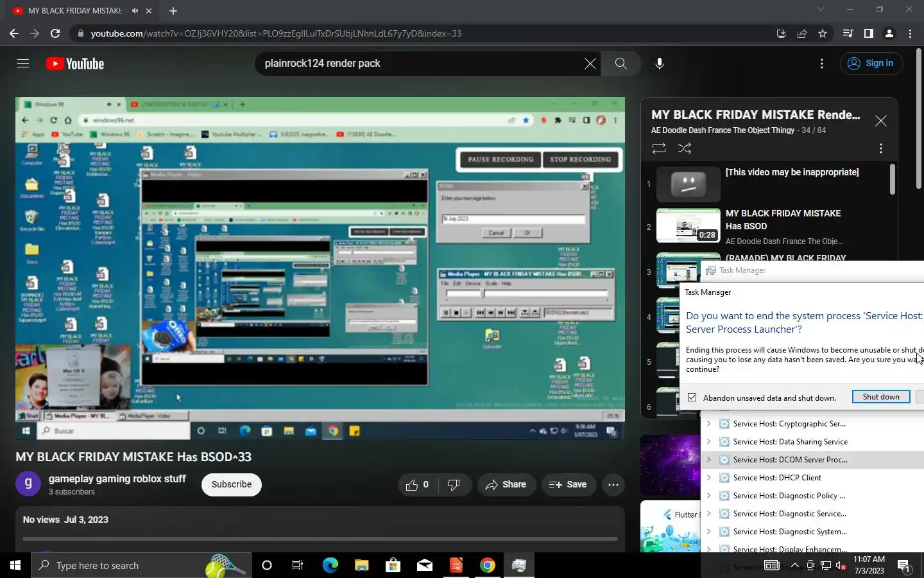Screen dimensions: 924x578
Task: Start voice search with the microphone
Action: click(x=659, y=64)
